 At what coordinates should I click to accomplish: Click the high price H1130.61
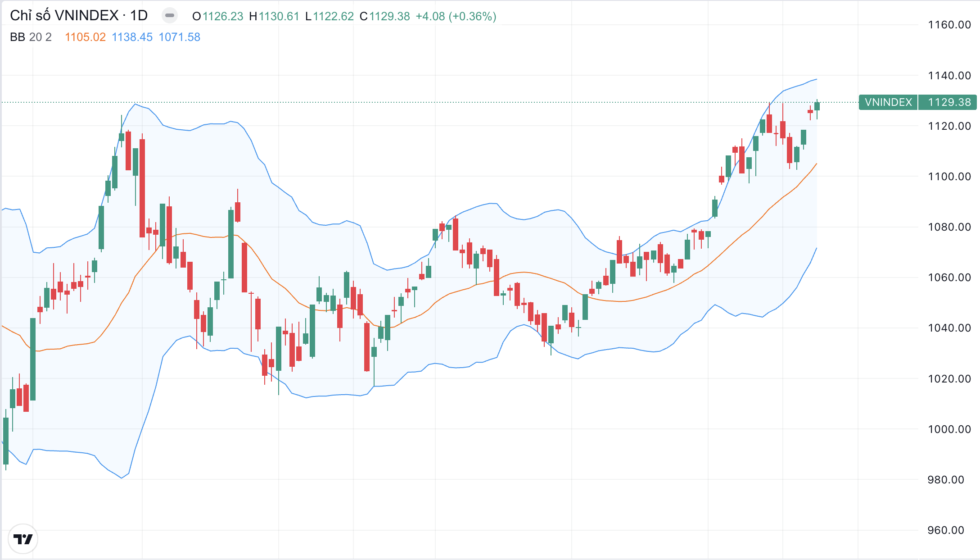coord(274,16)
